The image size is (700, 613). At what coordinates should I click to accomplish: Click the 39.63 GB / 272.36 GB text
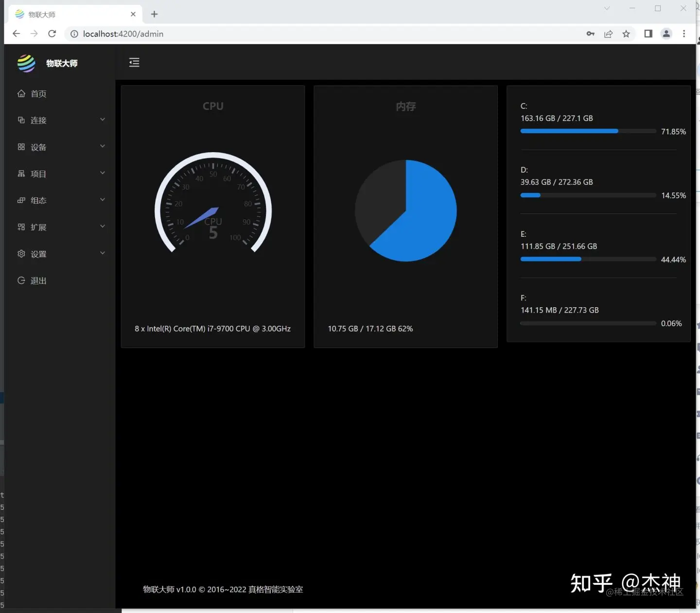(557, 182)
